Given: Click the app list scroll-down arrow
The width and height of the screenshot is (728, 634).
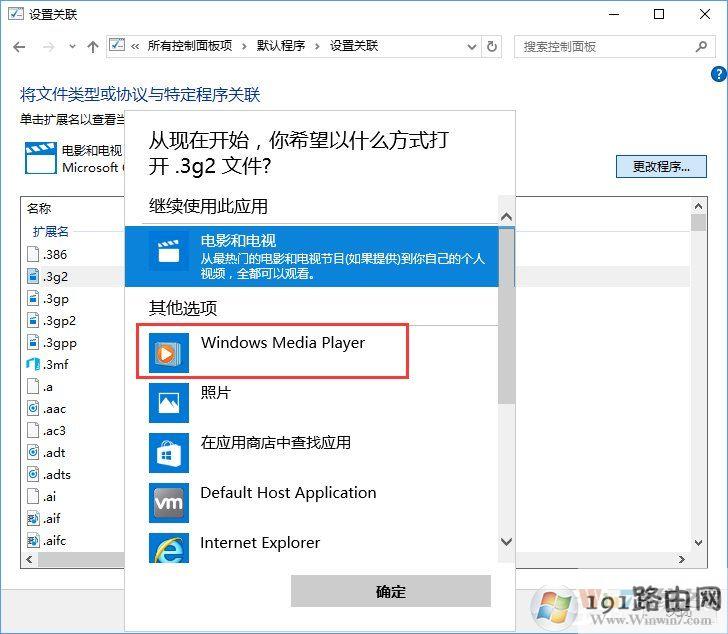Looking at the screenshot, I should (507, 542).
